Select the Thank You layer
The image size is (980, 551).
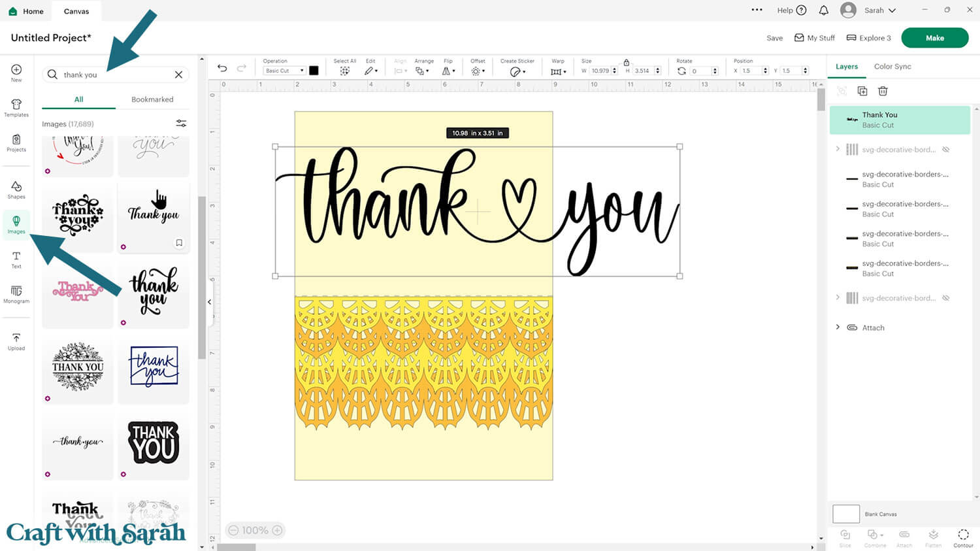[x=900, y=120]
